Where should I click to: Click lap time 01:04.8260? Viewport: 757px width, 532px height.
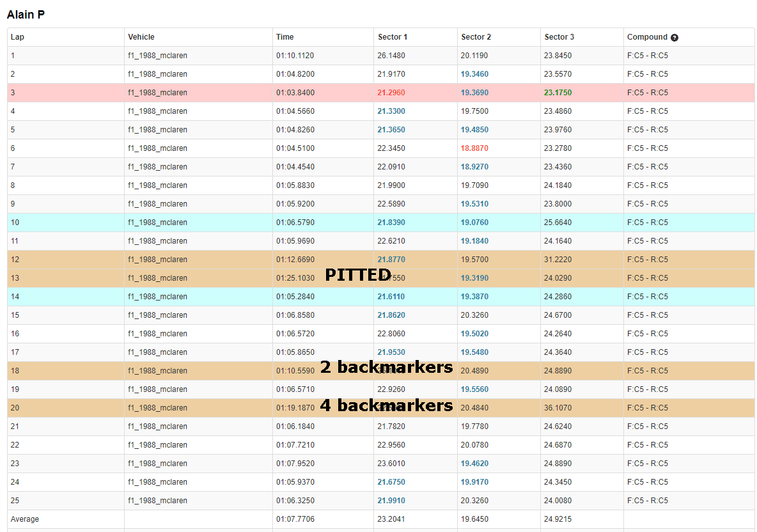[295, 130]
